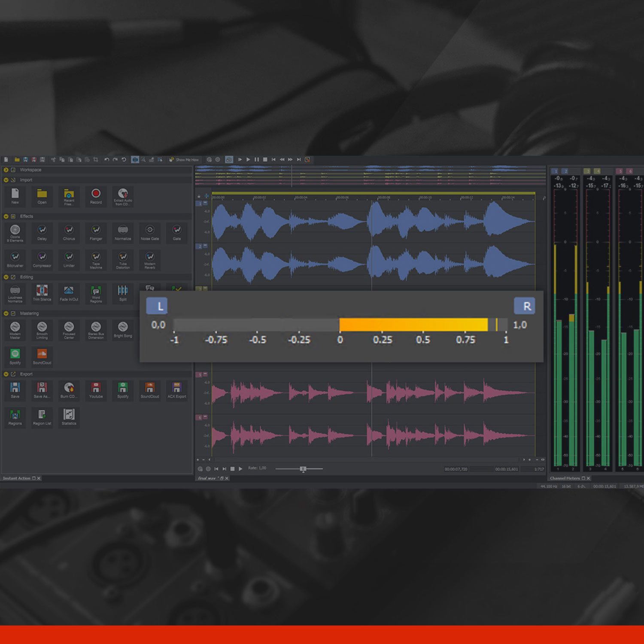Collapse the Mastering section
This screenshot has width=644, height=644.
[x=6, y=313]
